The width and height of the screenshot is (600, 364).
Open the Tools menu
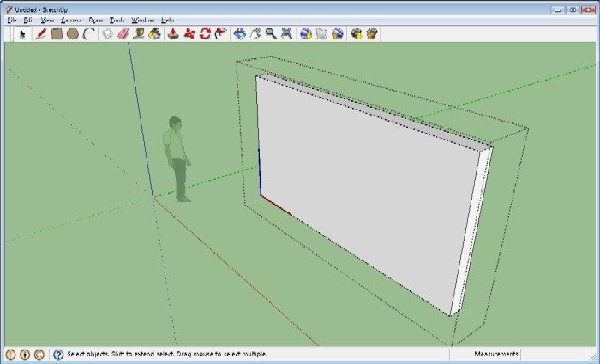[117, 21]
